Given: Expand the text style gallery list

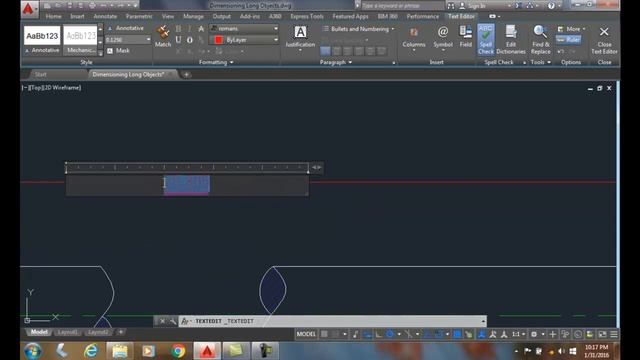Looking at the screenshot, I should 100,53.
